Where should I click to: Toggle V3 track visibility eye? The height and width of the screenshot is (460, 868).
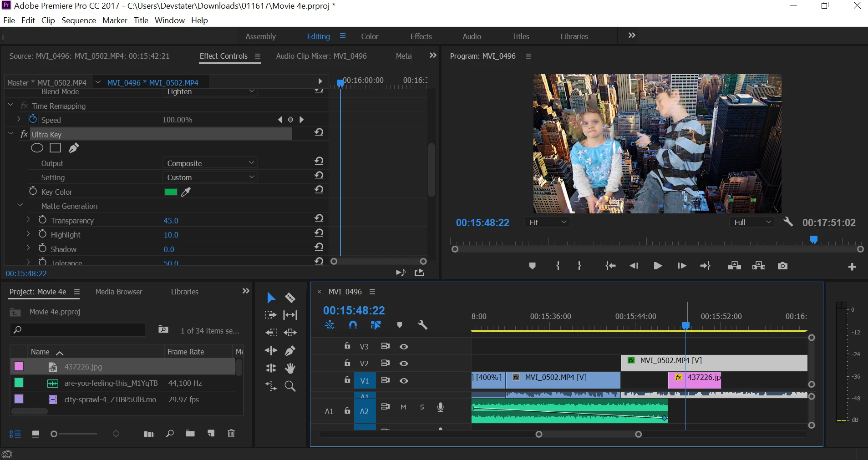coord(404,347)
